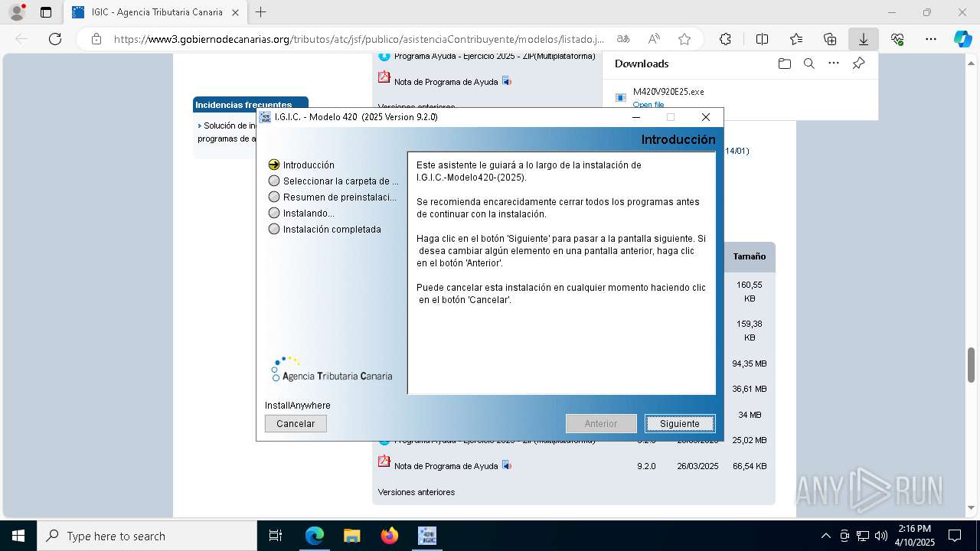Select the Seleccionar la carpeta step
This screenshot has height=551, width=980.
click(334, 181)
